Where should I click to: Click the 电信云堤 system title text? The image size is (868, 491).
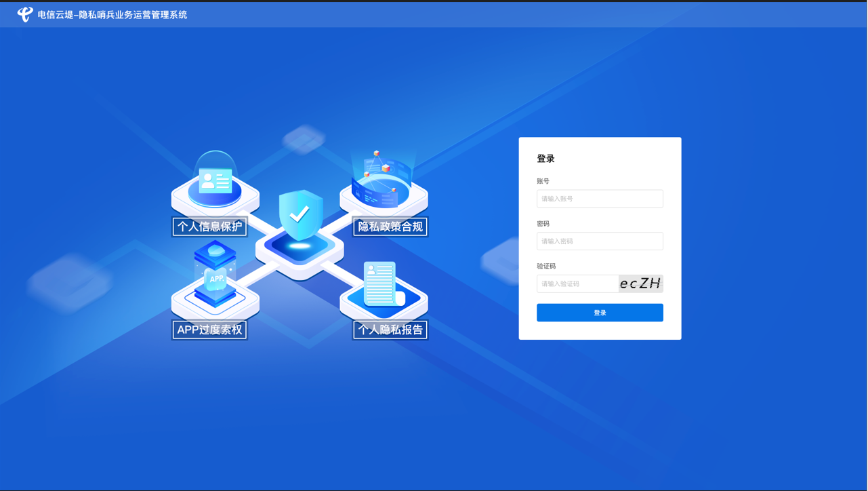click(112, 15)
